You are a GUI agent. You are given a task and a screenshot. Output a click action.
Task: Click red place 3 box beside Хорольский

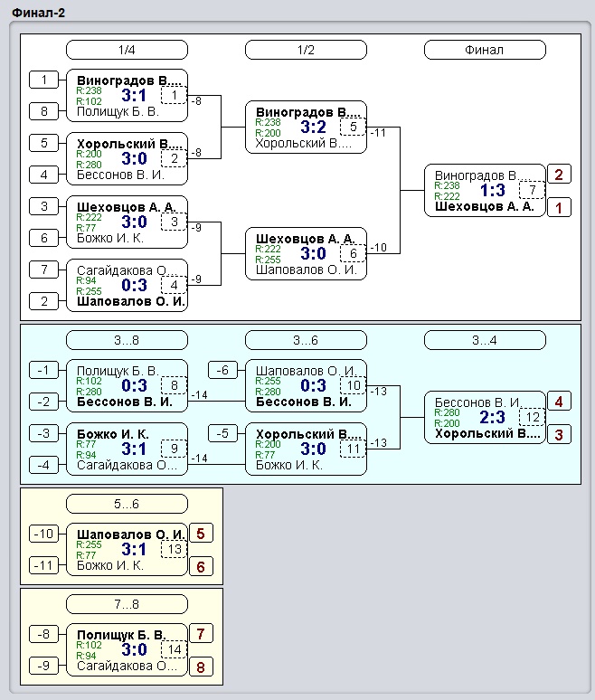(x=559, y=434)
